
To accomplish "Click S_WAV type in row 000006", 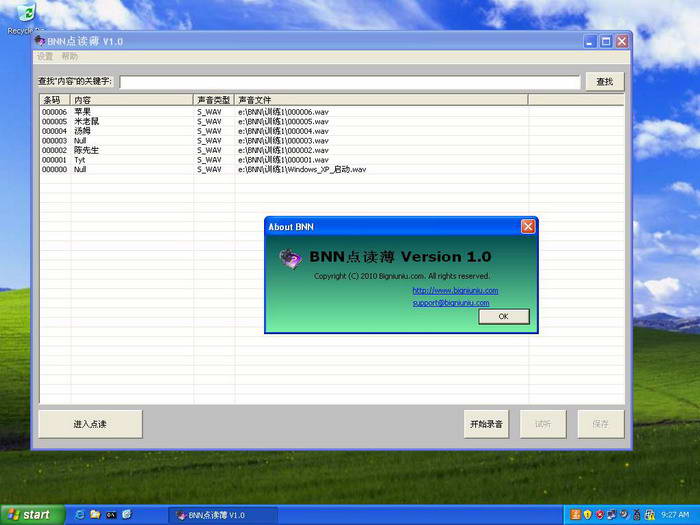I will [209, 112].
